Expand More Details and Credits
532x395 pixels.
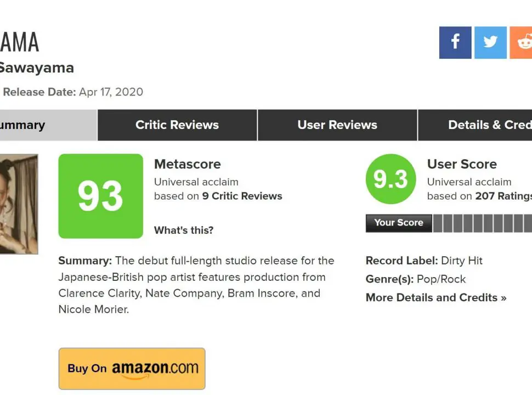coord(436,297)
